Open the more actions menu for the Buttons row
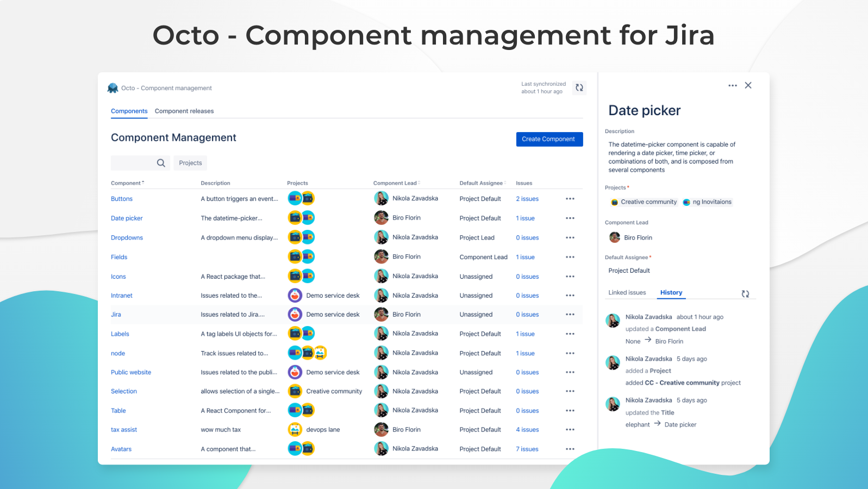 point(570,199)
